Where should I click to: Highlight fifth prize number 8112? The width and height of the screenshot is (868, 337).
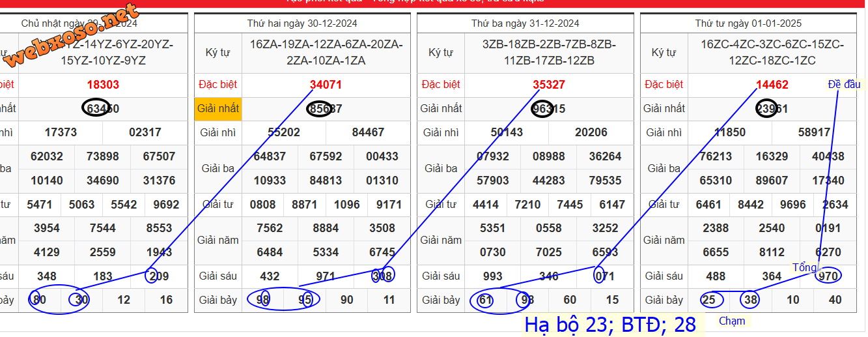[x=772, y=252]
